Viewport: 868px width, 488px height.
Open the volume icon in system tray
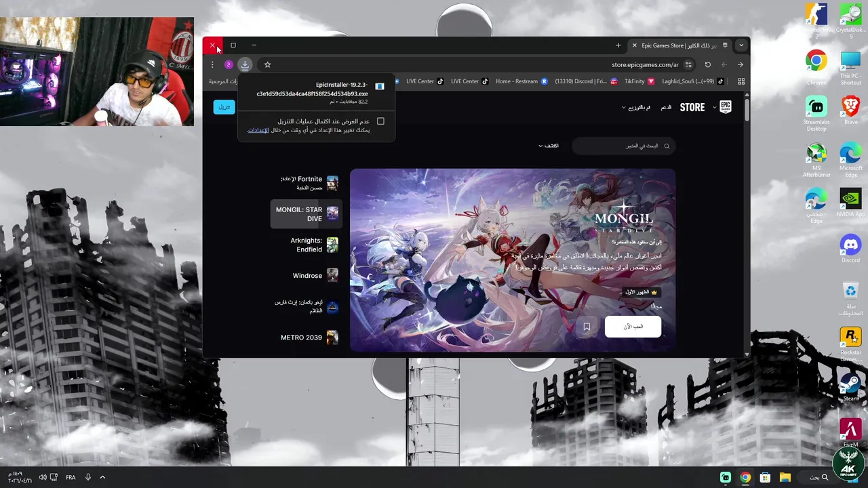tap(43, 477)
